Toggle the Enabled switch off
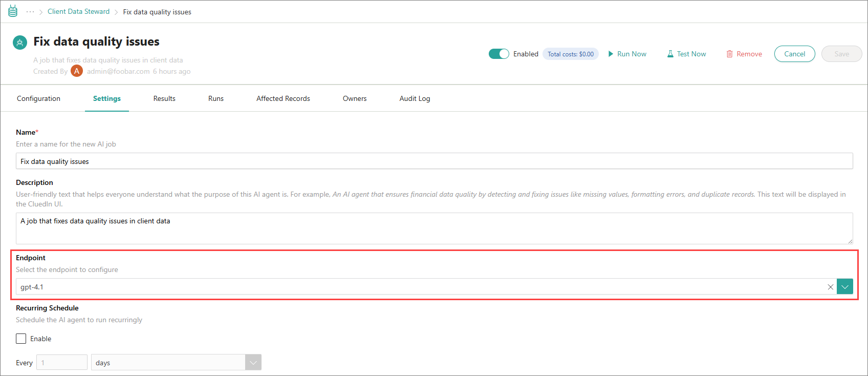The width and height of the screenshot is (868, 376). coord(498,54)
